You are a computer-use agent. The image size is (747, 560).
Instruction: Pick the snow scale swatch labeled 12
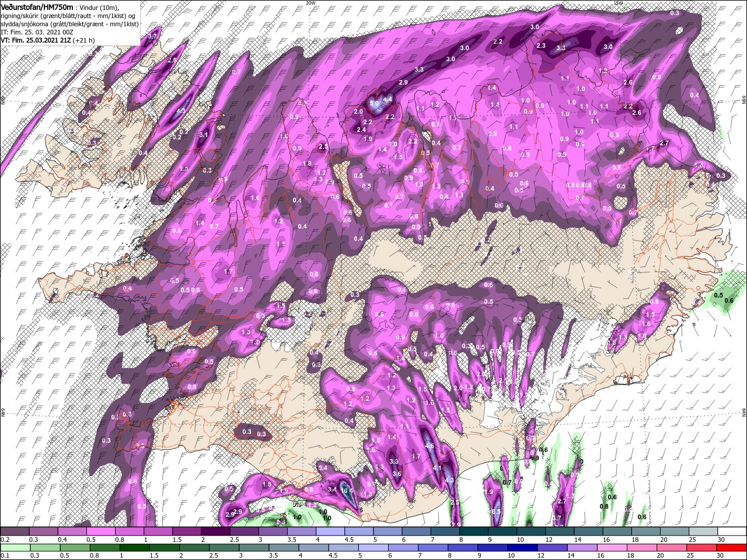coord(559,531)
